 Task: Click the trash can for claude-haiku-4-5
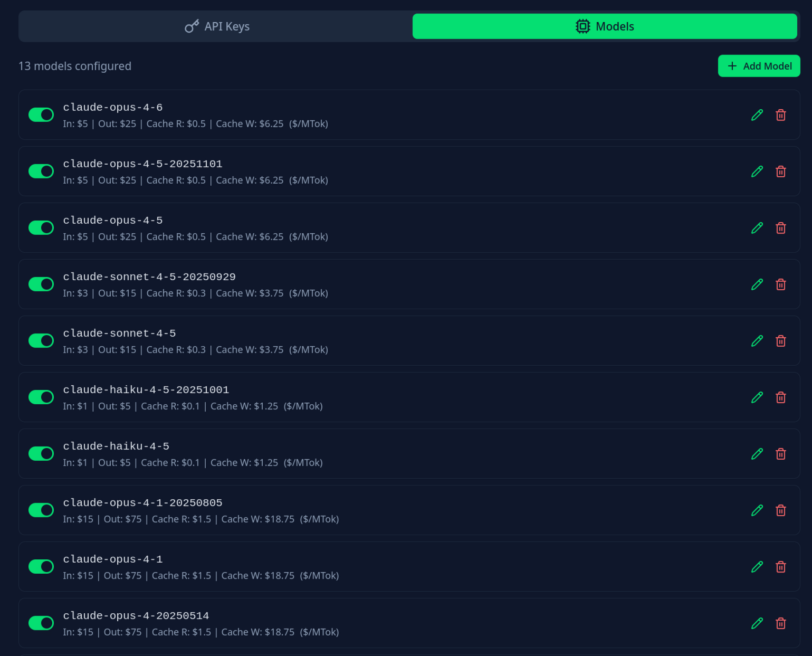(x=781, y=454)
